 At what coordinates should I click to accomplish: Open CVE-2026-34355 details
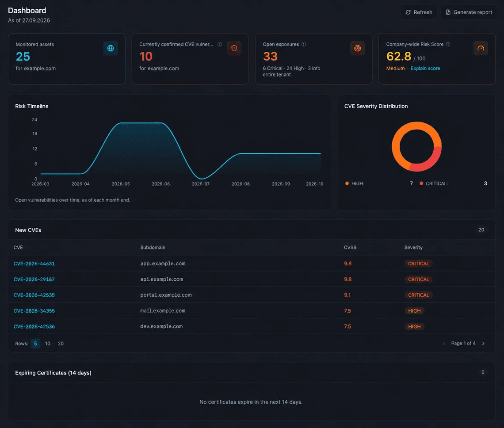pyautogui.click(x=34, y=311)
